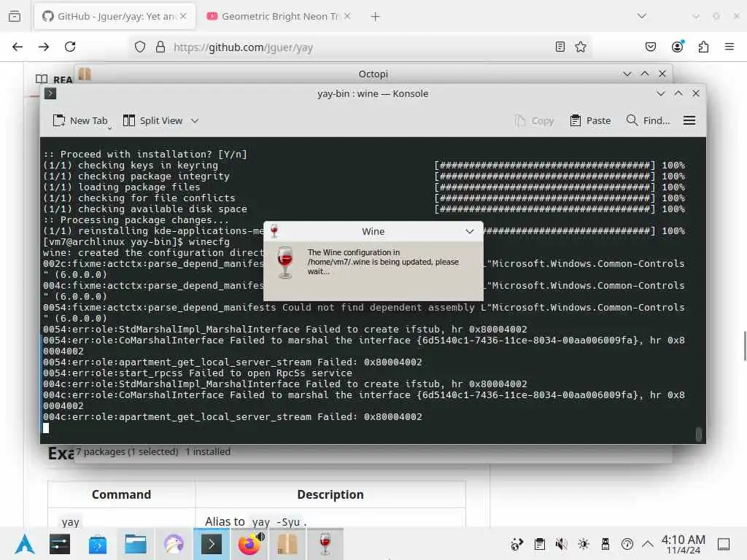747x560 pixels.
Task: Switch to Wine from taskbar
Action: coord(325,544)
